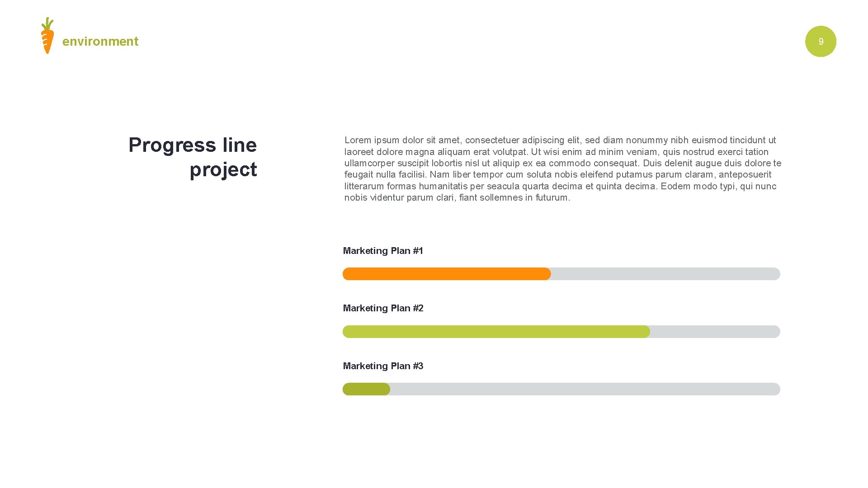Image resolution: width=868 pixels, height=488 pixels.
Task: Click the gray remainder of Plan #3 bar
Action: pyautogui.click(x=585, y=389)
